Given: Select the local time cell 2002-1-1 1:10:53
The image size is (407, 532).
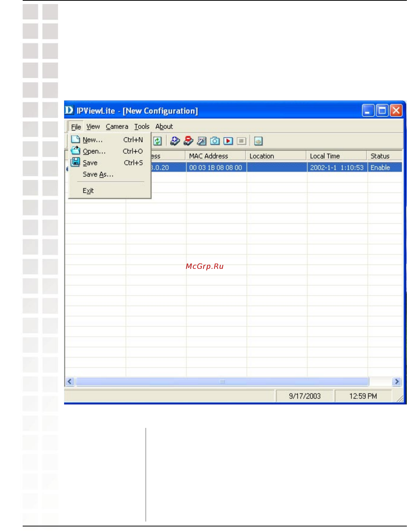Looking at the screenshot, I should point(337,167).
